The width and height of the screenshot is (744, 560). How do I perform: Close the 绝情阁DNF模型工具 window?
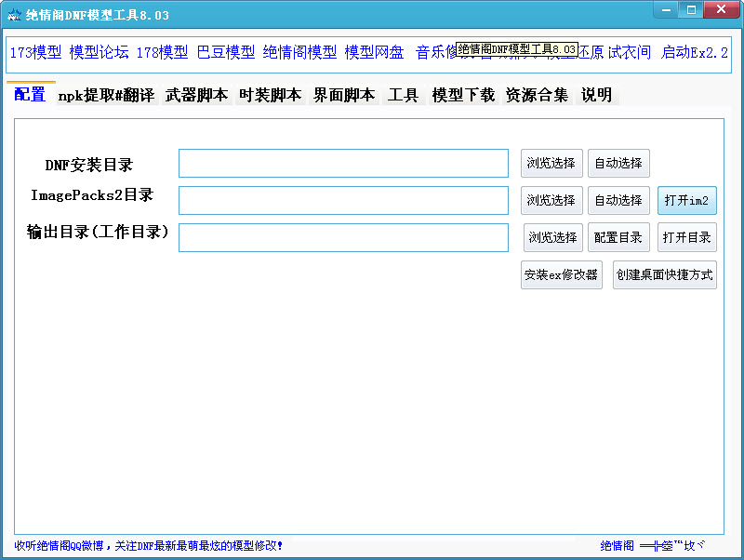(721, 9)
